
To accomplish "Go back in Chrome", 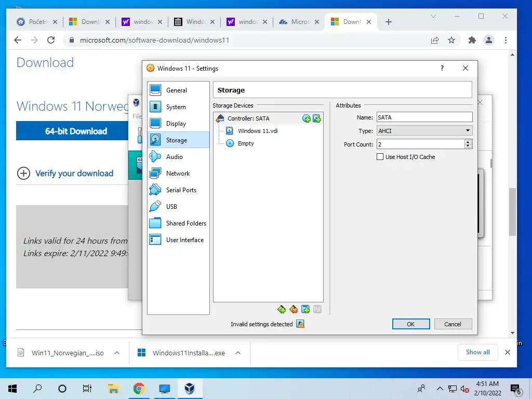I will click(x=18, y=40).
